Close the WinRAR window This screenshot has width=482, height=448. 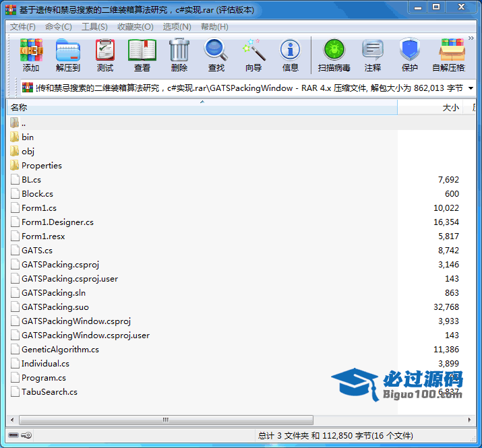coord(461,7)
